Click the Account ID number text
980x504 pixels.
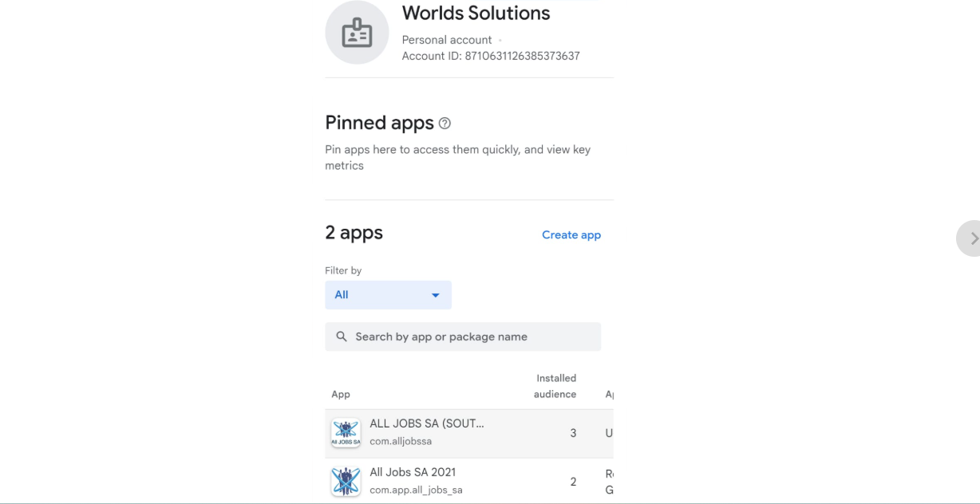(523, 56)
